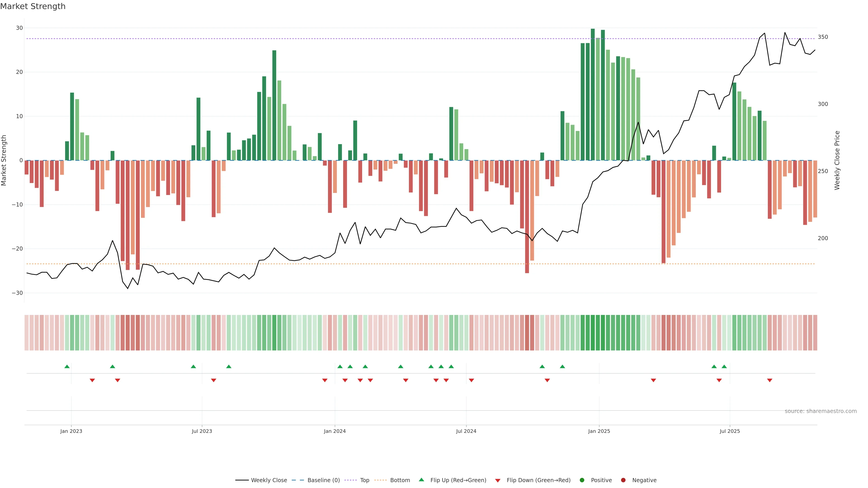The width and height of the screenshot is (868, 488).
Task: Open the source: sharemaestro.com link text
Action: [821, 411]
